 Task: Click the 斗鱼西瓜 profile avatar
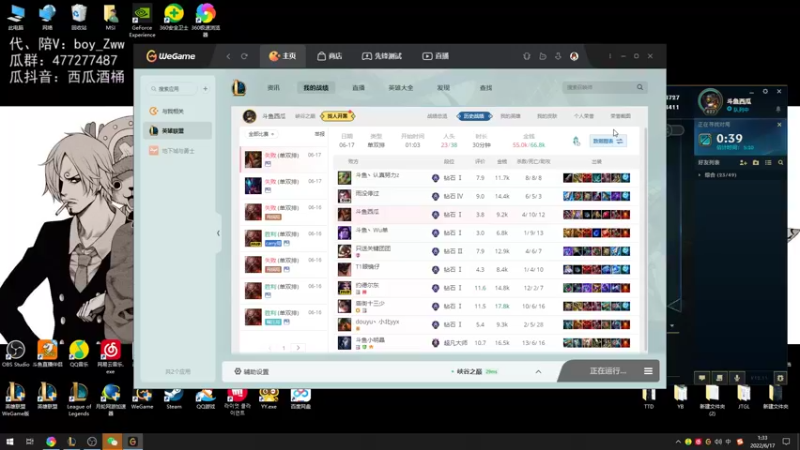pos(249,116)
